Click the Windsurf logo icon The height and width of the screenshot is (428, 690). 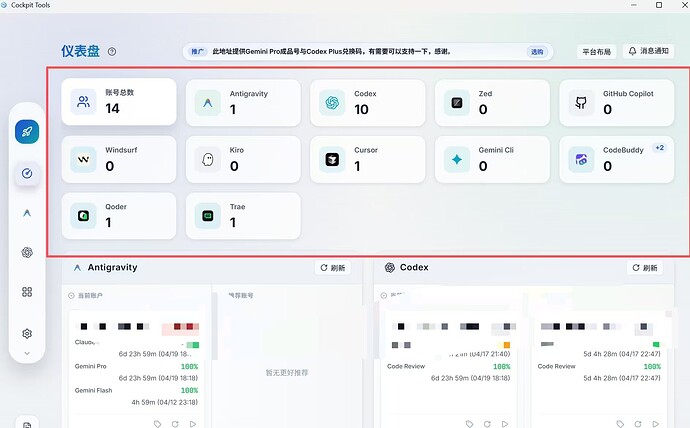click(83, 159)
